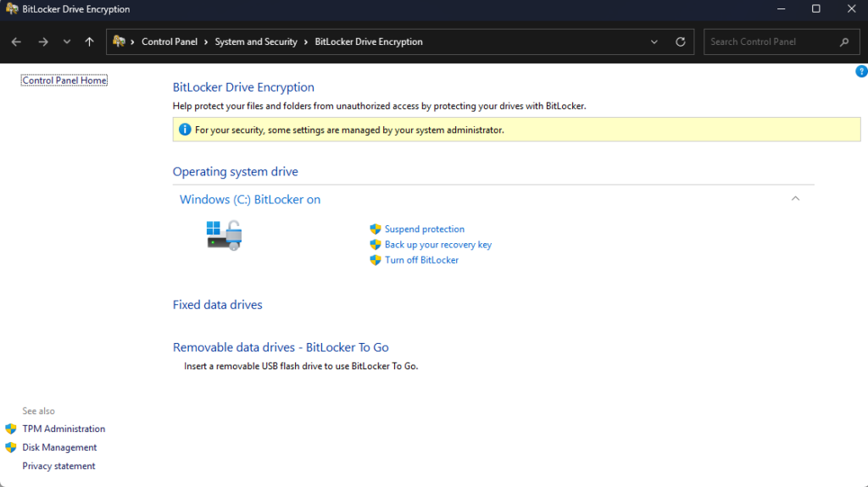868x487 pixels.
Task: Click the Operating system drive heading
Action: (236, 172)
